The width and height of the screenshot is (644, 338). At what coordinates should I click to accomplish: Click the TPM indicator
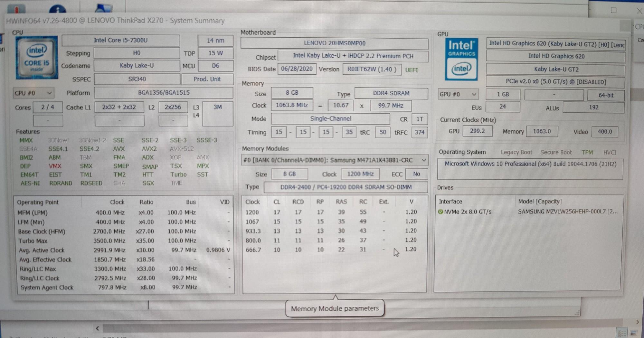[587, 153]
